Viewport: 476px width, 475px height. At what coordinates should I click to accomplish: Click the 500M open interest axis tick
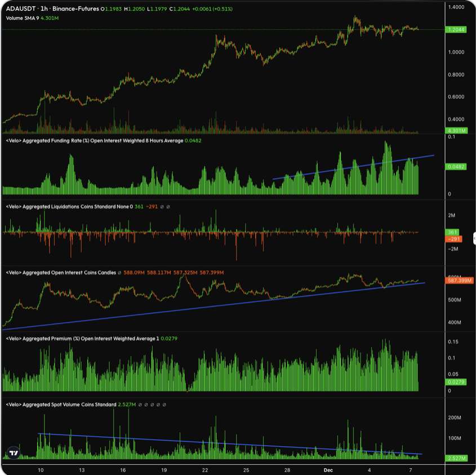click(455, 300)
